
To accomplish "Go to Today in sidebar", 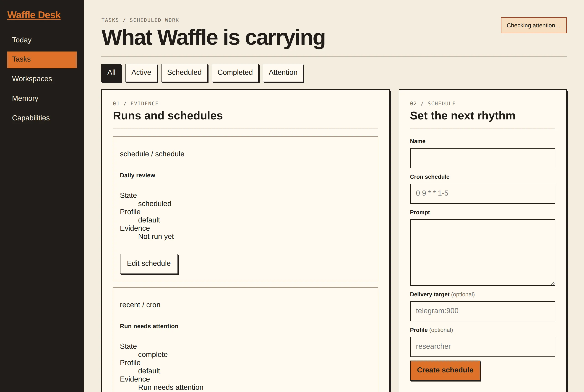I will pos(42,40).
